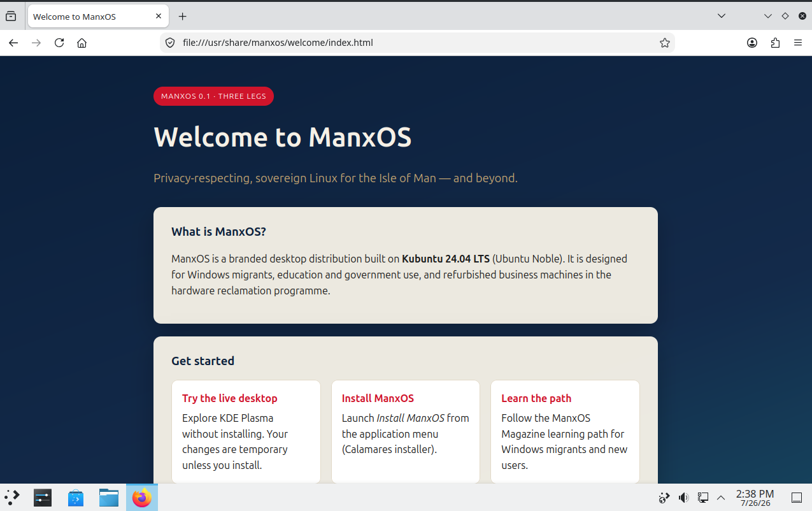Go back one page
This screenshot has width=812, height=511.
(x=13, y=43)
